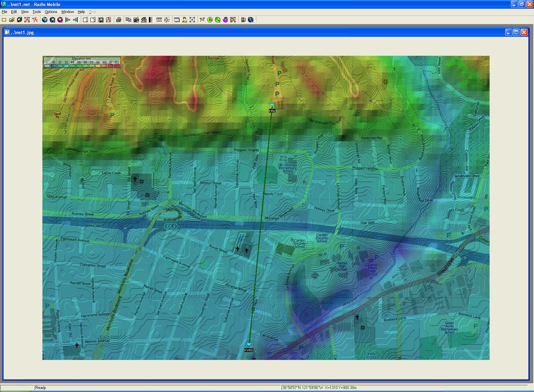Click the grayscale gradient toolbar icon

point(151,20)
